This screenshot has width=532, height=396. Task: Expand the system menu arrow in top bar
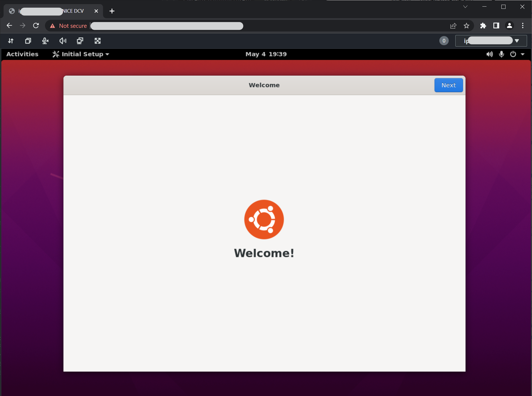click(x=523, y=54)
